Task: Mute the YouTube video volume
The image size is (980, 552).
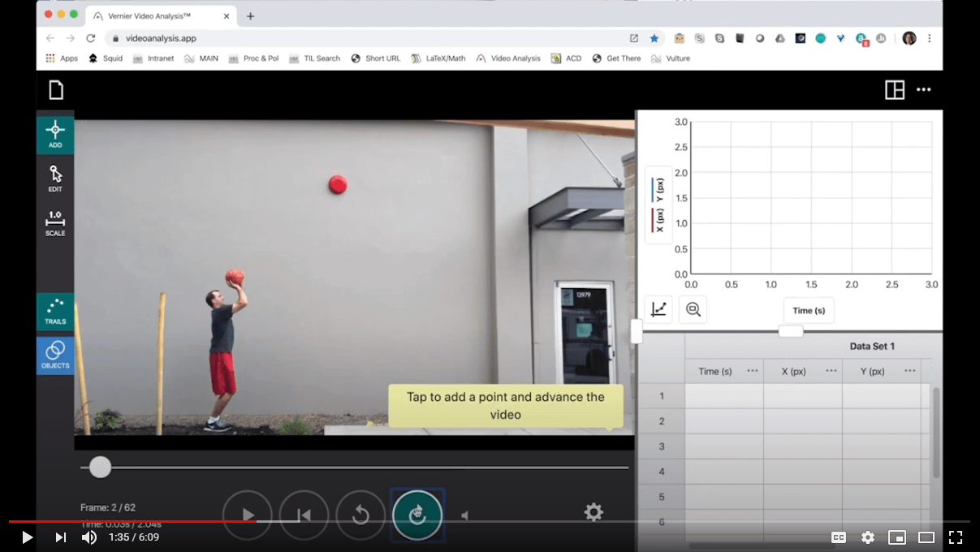Action: [89, 537]
